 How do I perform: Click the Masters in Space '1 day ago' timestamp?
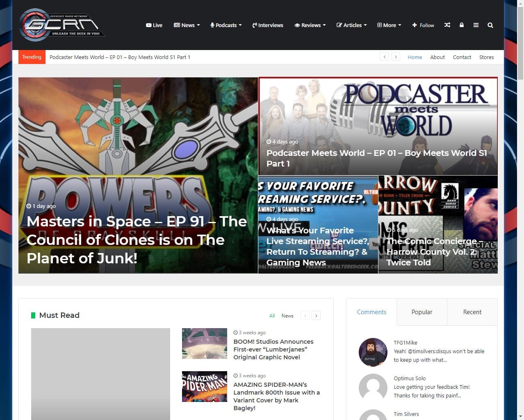coord(41,206)
